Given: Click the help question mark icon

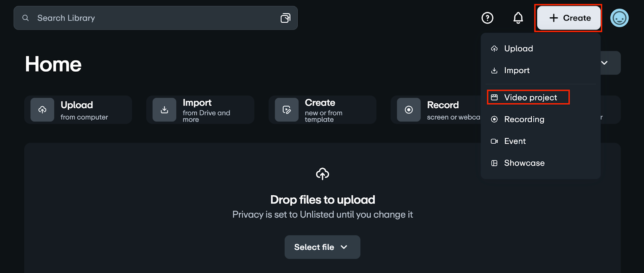Looking at the screenshot, I should [487, 18].
